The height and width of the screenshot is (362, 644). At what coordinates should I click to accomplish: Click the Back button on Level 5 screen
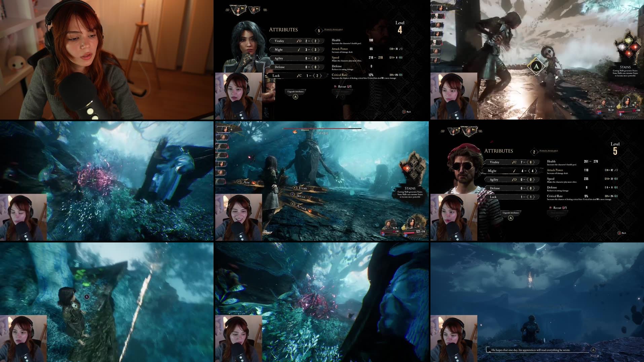click(x=622, y=233)
